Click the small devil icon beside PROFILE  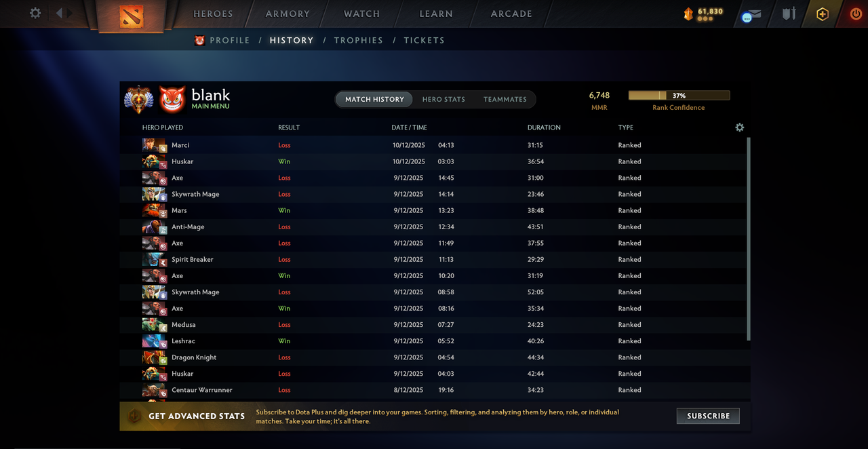[x=200, y=41]
